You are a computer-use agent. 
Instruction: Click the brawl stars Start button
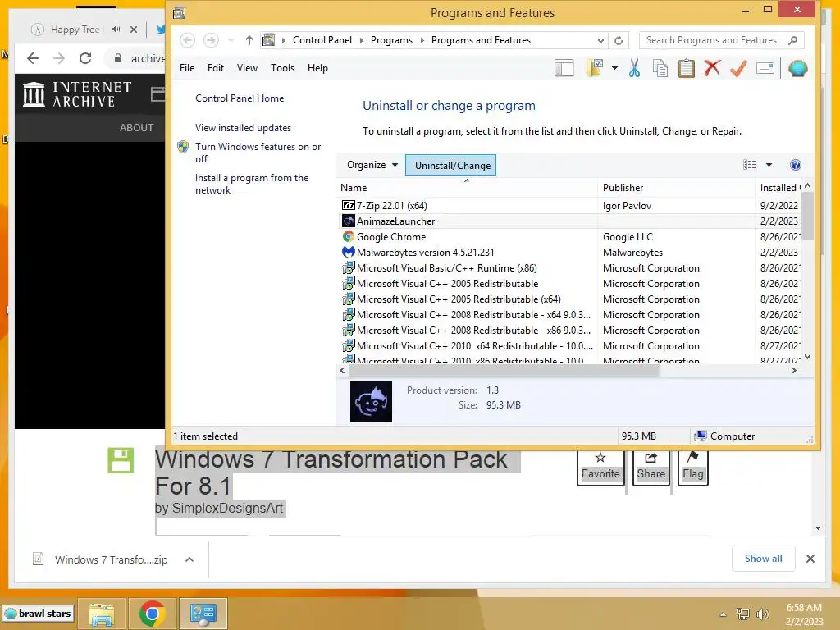tap(38, 614)
